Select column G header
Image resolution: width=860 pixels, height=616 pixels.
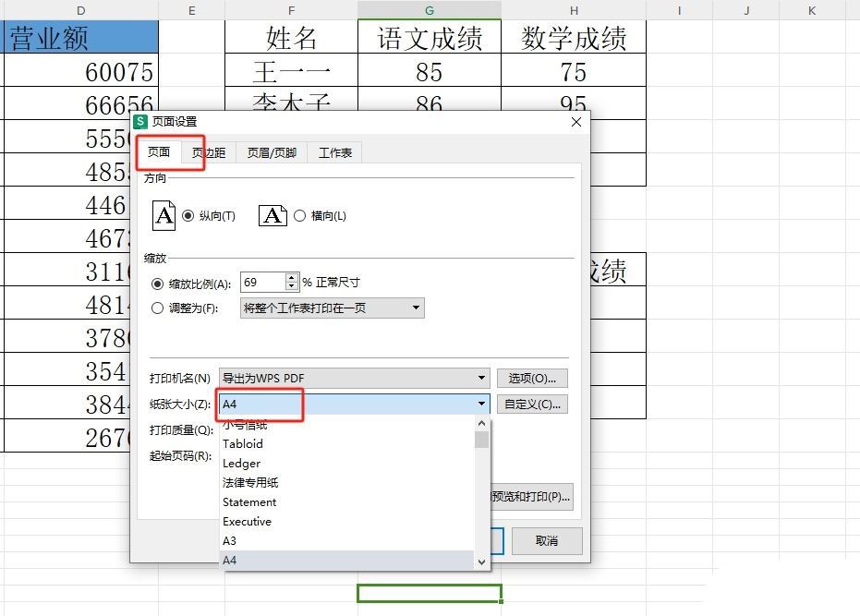point(430,10)
